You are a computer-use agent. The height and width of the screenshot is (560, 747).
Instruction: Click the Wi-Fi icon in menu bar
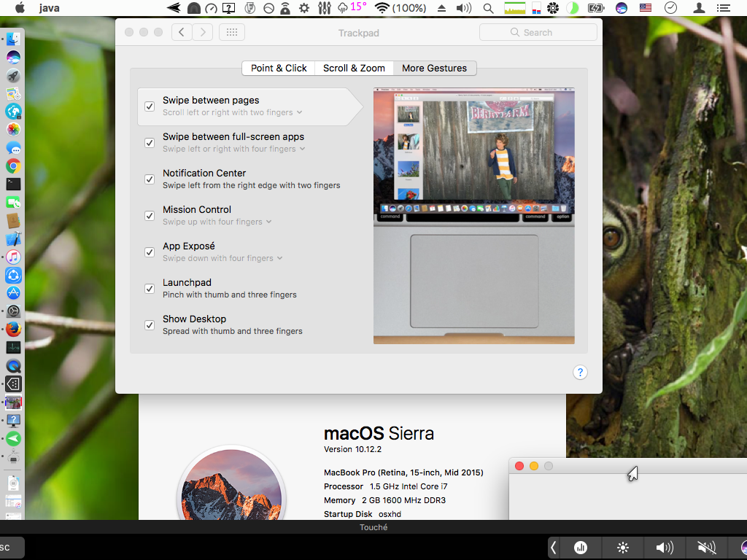tap(382, 8)
